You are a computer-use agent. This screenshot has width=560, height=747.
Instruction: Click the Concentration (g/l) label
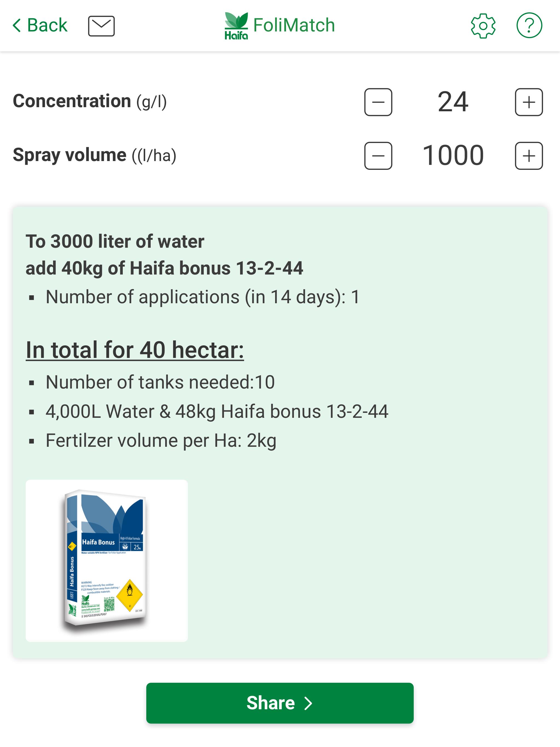point(90,101)
